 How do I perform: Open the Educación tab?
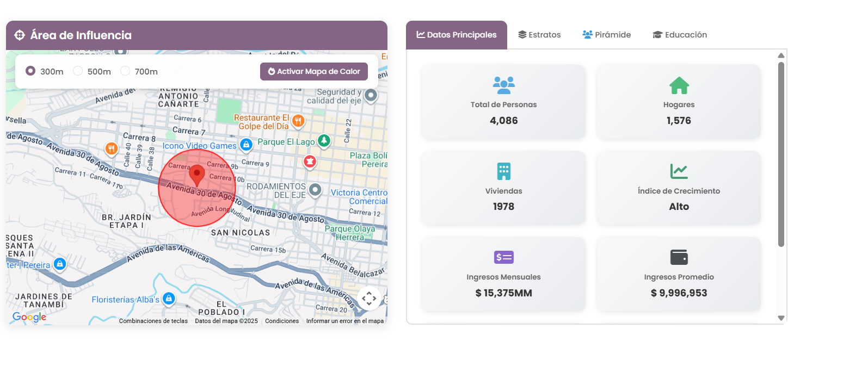(680, 35)
